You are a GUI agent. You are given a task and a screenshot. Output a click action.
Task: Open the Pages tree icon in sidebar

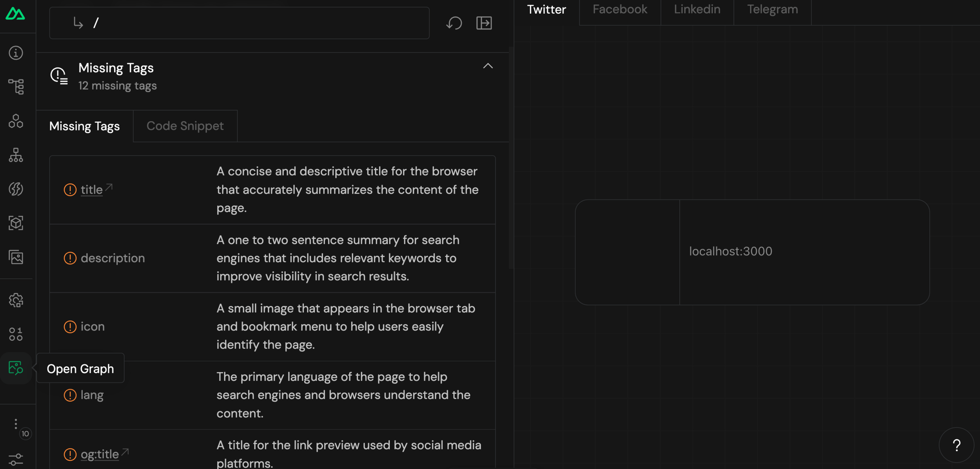coord(16,87)
